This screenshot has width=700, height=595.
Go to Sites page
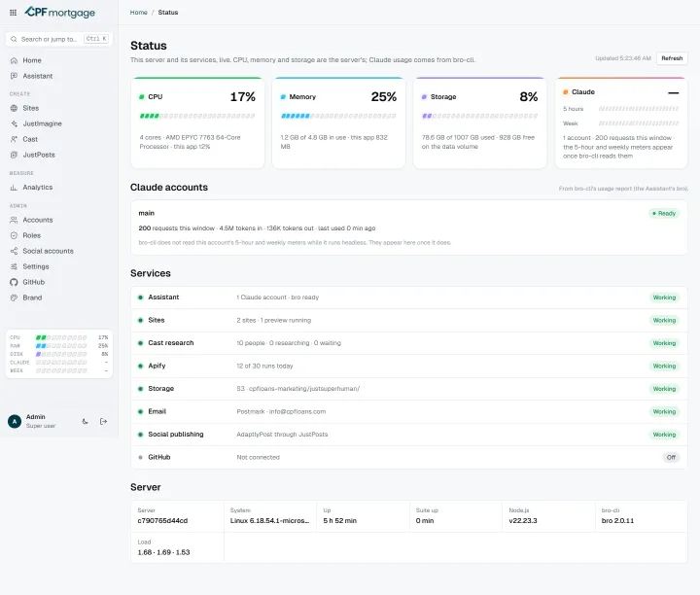[59, 108]
